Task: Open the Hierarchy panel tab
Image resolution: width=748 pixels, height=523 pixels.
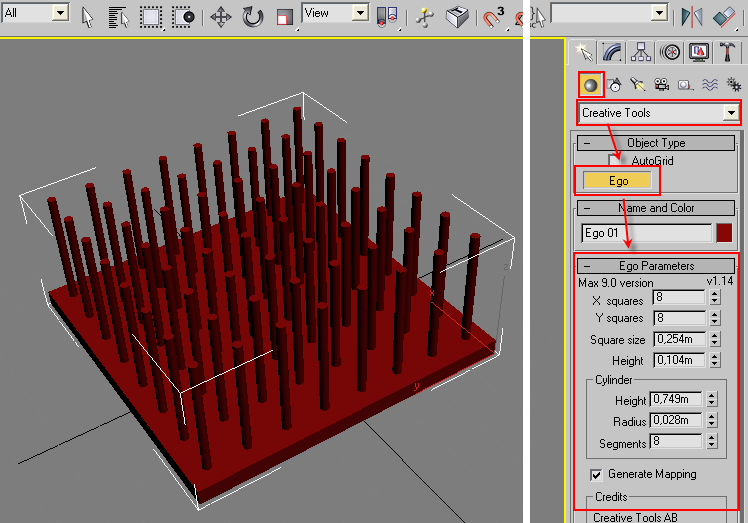Action: [641, 52]
